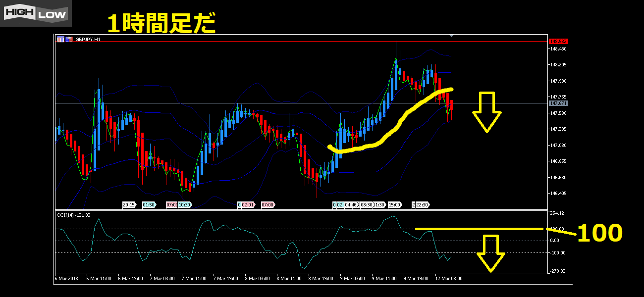This screenshot has width=644, height=297.
Task: Select the 01:50 cyan time flag
Action: click(149, 204)
